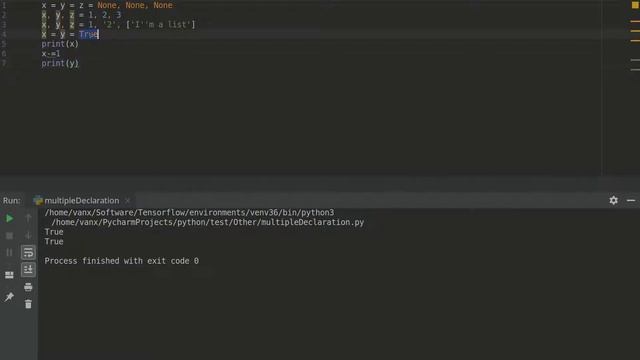The width and height of the screenshot is (640, 360).
Task: Place the cursor on the print(y) line
Action: coord(60,63)
